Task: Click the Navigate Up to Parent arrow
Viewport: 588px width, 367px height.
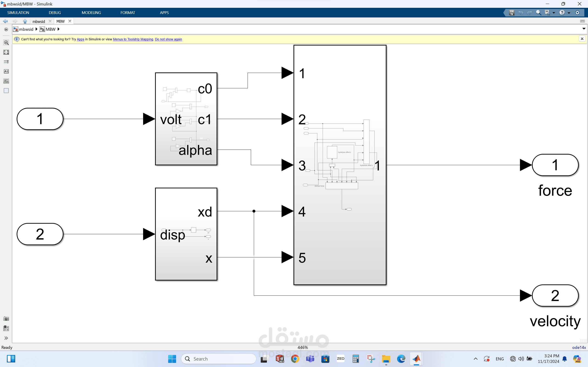Action: pyautogui.click(x=25, y=21)
